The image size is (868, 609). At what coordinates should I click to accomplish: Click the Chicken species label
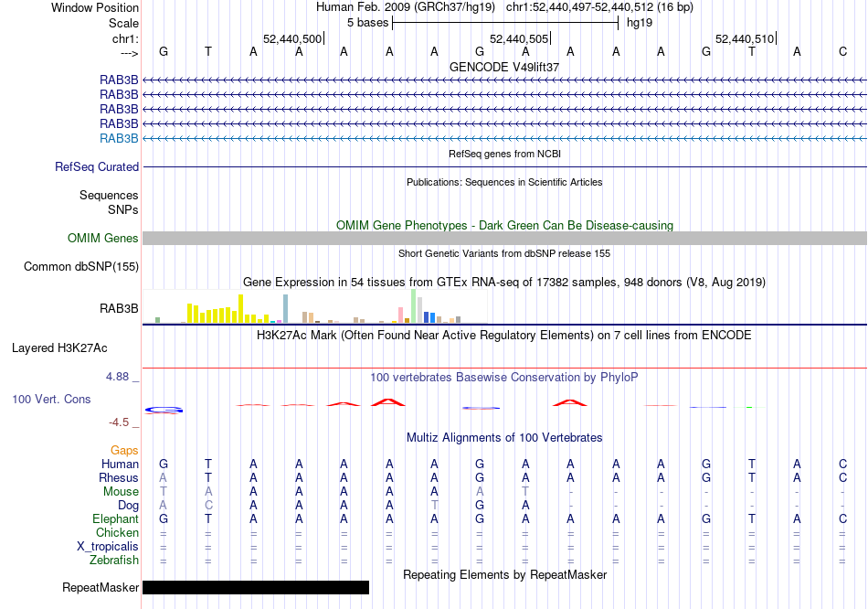pyautogui.click(x=117, y=532)
